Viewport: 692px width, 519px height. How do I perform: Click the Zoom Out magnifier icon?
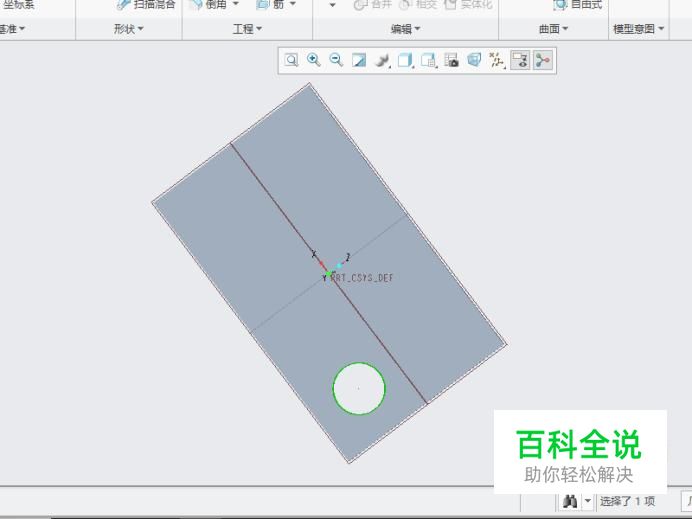(336, 60)
